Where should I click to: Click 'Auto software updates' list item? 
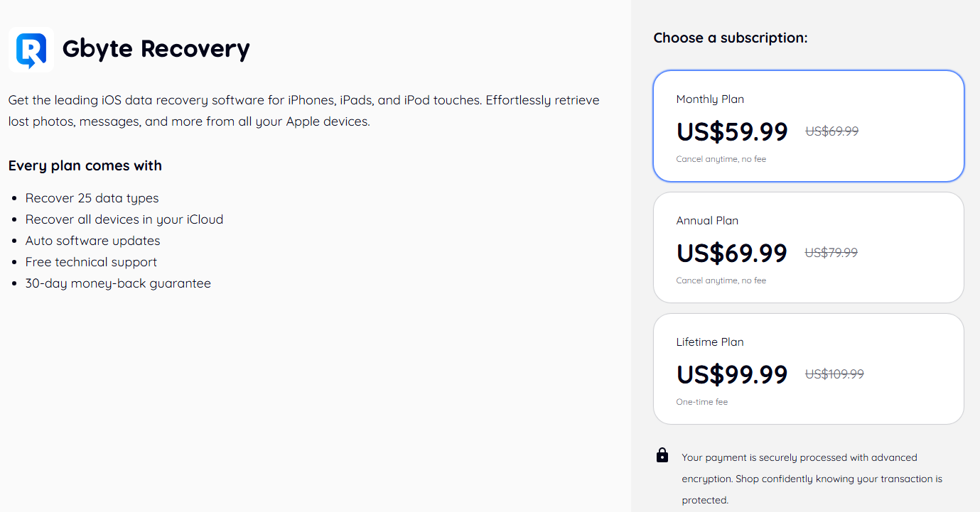[93, 241]
